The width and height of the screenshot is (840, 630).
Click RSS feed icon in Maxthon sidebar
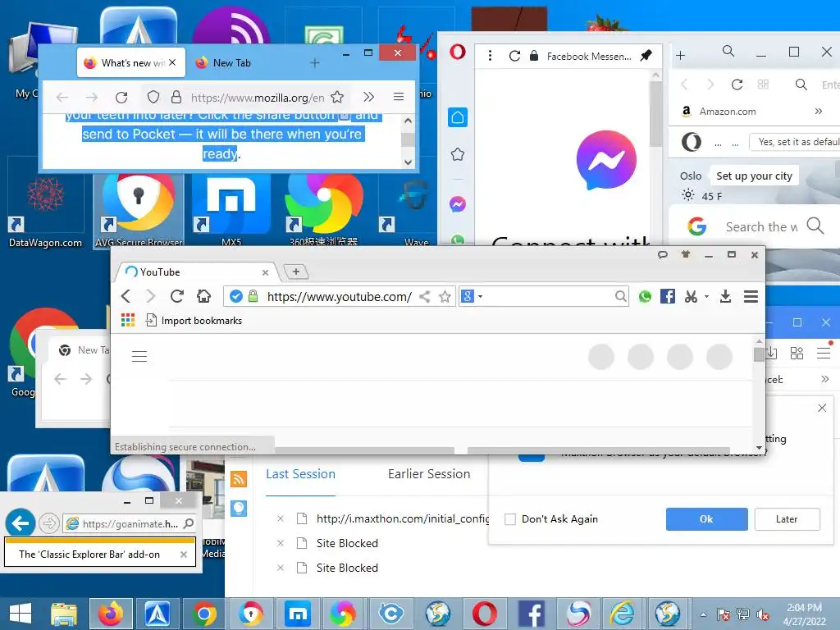coord(239,478)
